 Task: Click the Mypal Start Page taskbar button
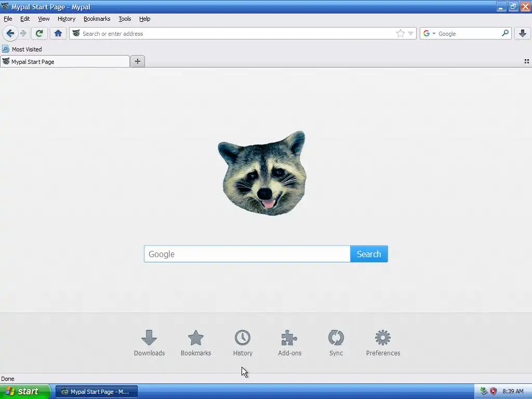pyautogui.click(x=97, y=392)
